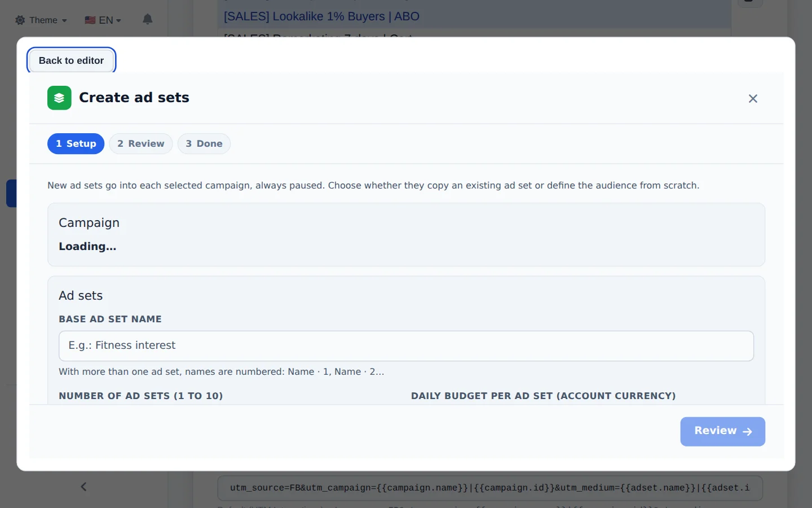Close the Create ad sets dialog
This screenshot has width=812, height=508.
753,99
